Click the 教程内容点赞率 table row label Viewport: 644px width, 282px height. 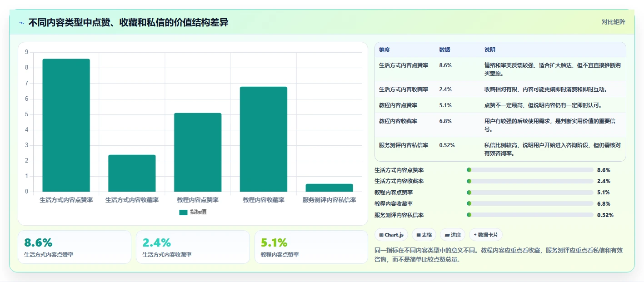coord(398,105)
